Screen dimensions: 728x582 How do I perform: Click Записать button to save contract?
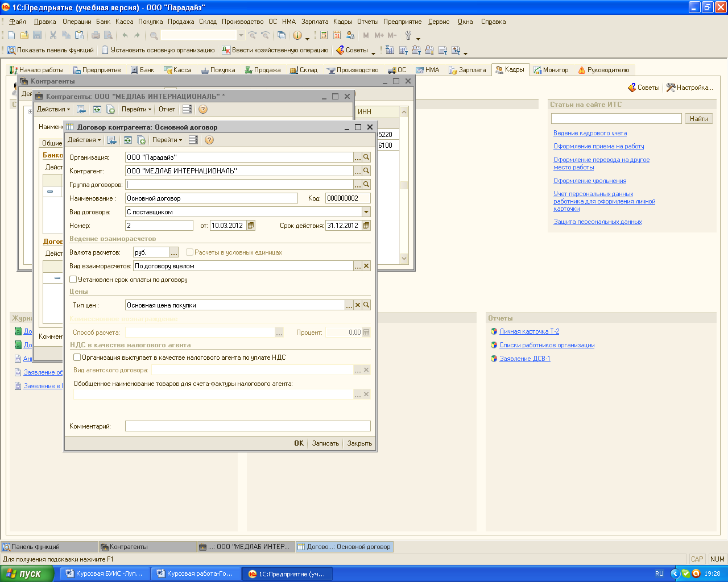pos(325,443)
